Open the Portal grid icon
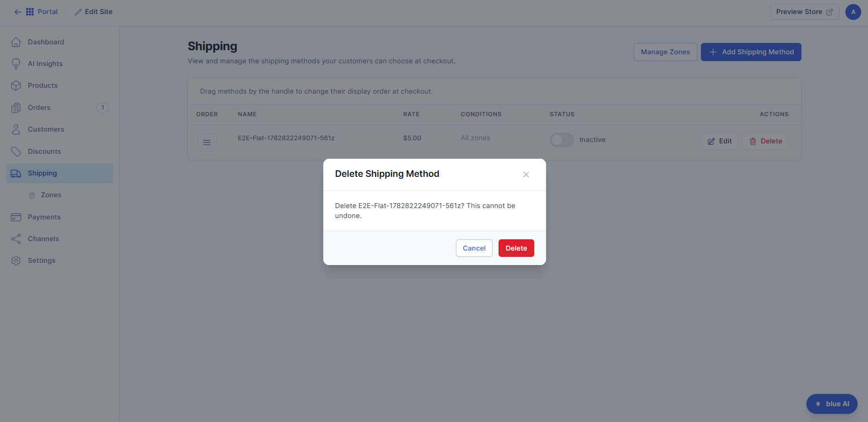Screen dimensions: 868x422 (x=30, y=12)
